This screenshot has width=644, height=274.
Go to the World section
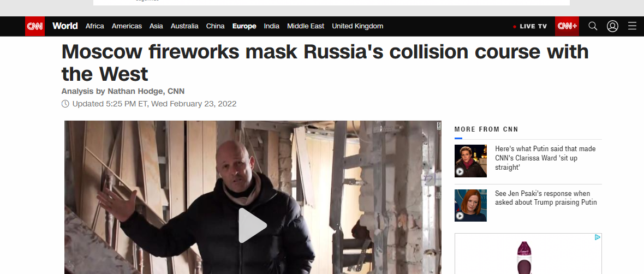click(x=65, y=26)
